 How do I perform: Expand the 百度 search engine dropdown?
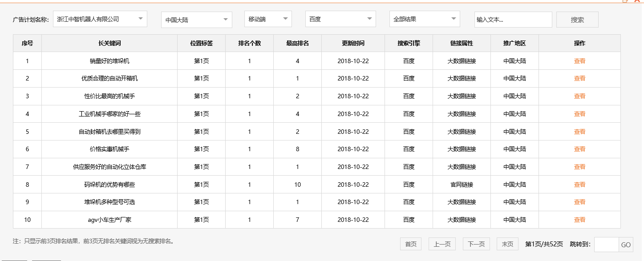(340, 19)
